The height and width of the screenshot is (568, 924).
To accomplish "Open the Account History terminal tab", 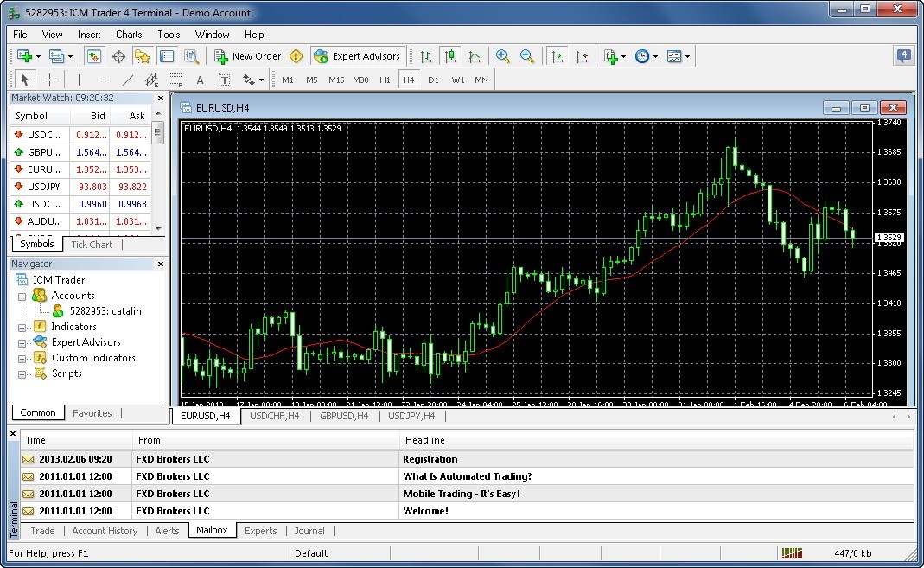I will pos(105,531).
